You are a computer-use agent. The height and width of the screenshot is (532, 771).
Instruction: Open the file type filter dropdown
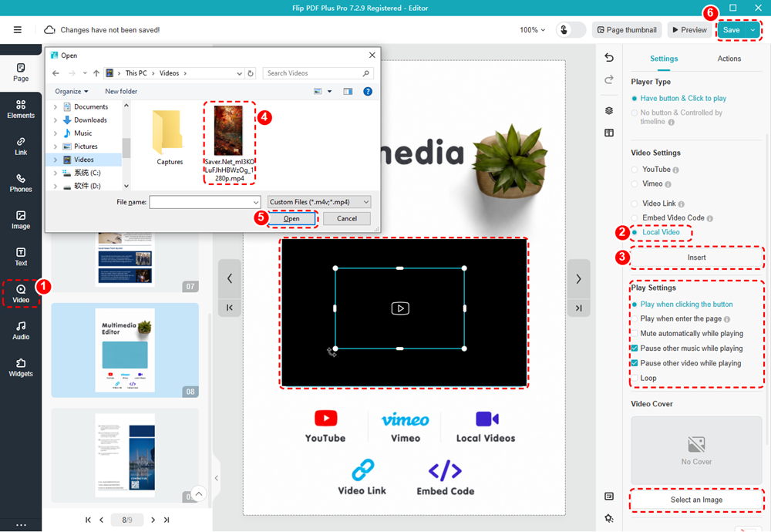(319, 202)
